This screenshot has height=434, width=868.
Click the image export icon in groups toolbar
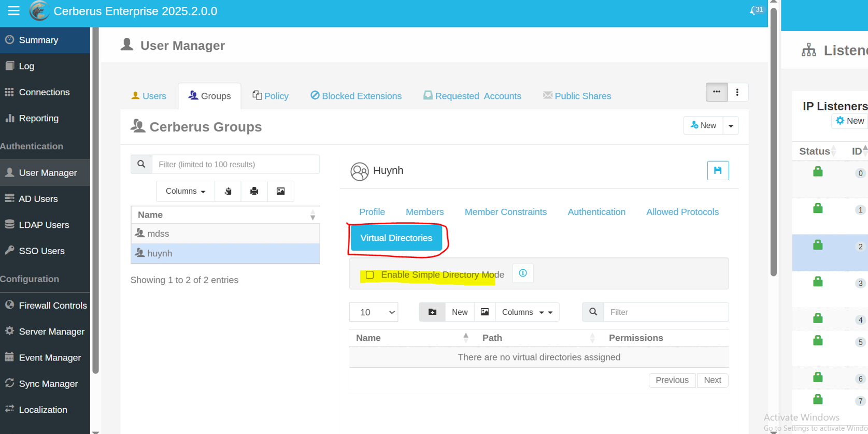pos(281,191)
